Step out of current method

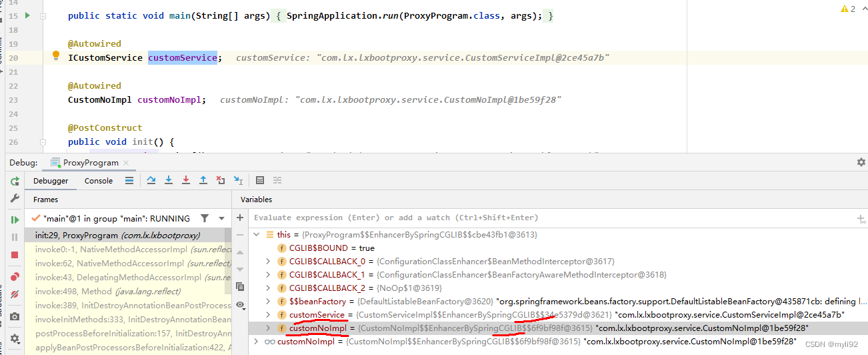[203, 180]
